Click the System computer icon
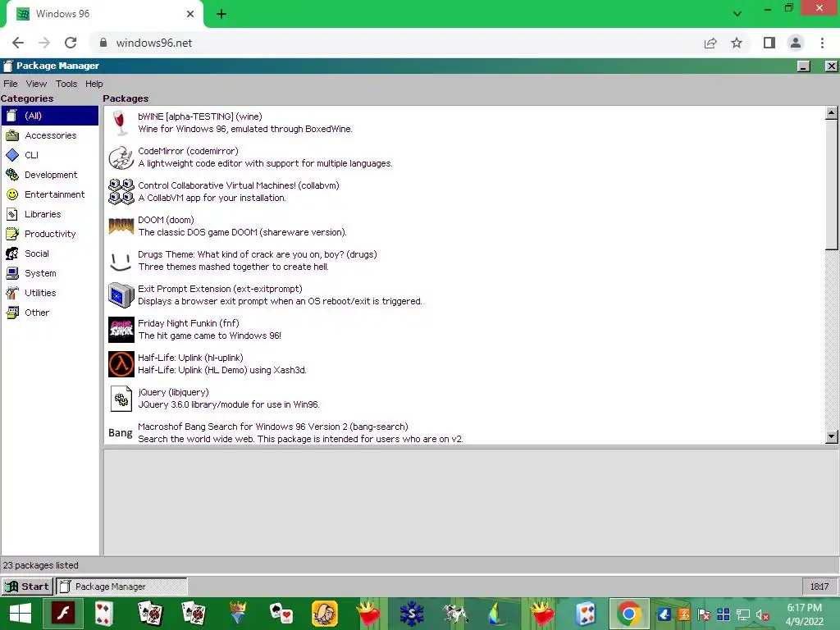This screenshot has width=840, height=630. pyautogui.click(x=12, y=273)
